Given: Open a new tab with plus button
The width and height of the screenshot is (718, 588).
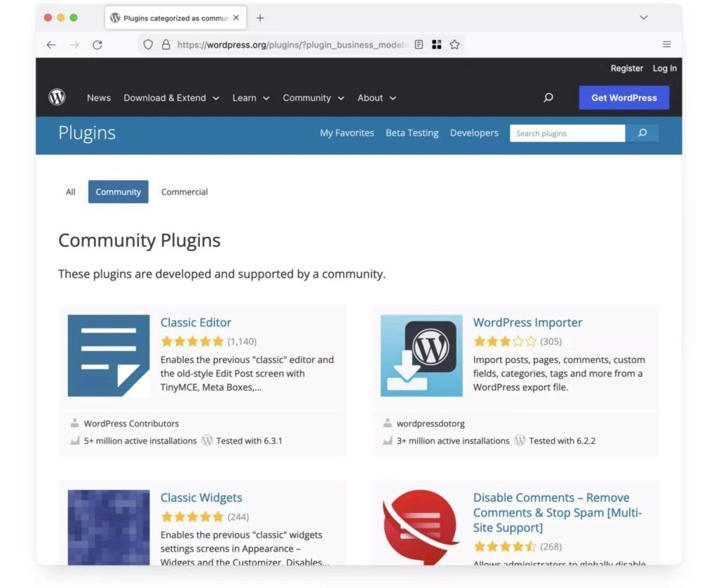Looking at the screenshot, I should coord(260,18).
